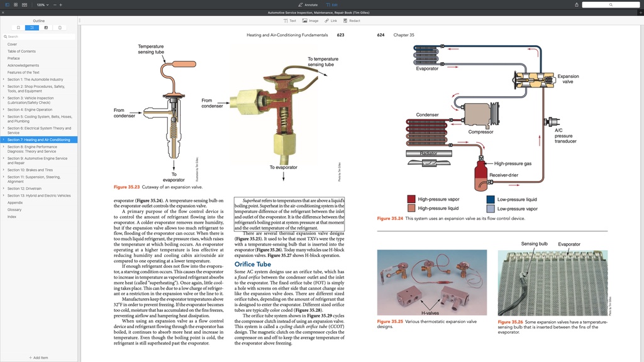Close the Automotive Service document tab
The image size is (644, 362).
click(x=3, y=13)
